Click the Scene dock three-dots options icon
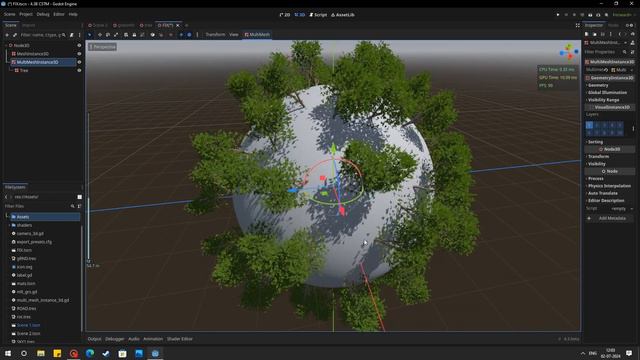 80,35
